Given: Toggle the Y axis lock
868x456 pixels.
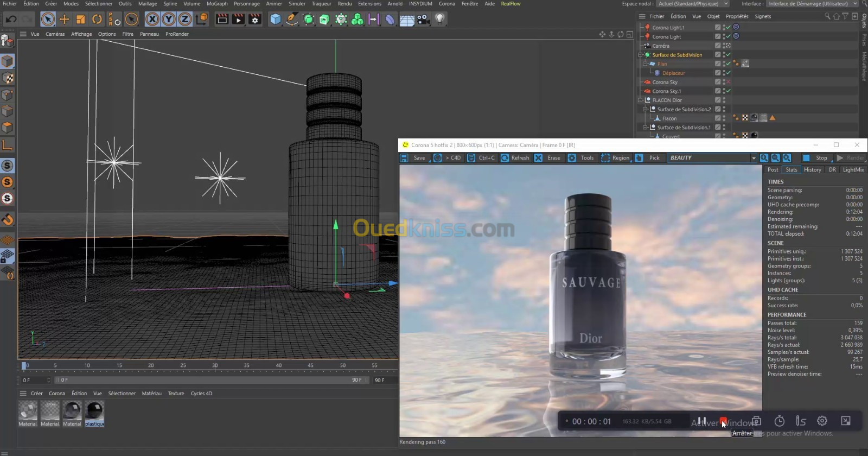Looking at the screenshot, I should 169,20.
